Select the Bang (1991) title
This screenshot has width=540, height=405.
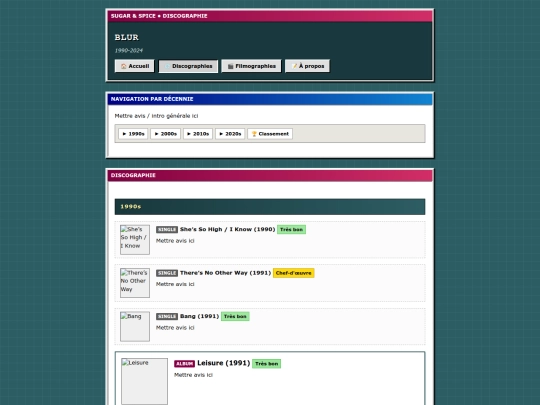[199, 316]
